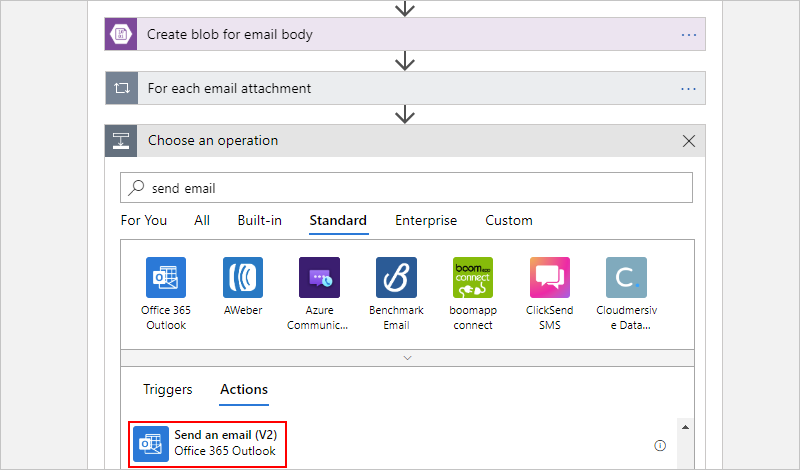This screenshot has width=800, height=470.
Task: Select the ClickSend SMS connector icon
Action: point(550,278)
